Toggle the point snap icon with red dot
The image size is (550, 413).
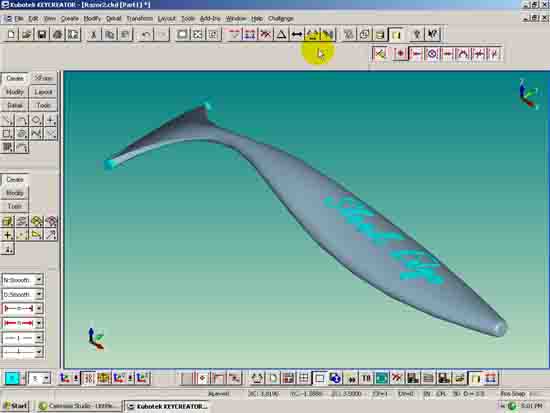[x=400, y=54]
